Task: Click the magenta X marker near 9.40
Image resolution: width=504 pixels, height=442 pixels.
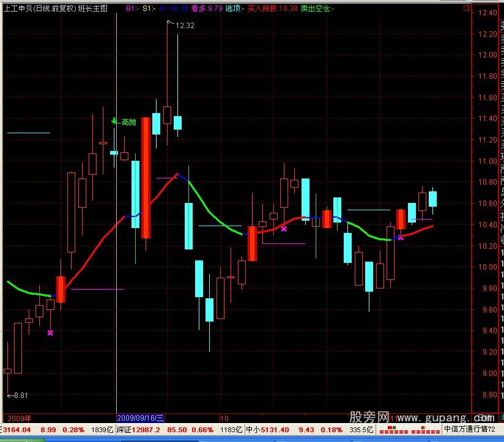Action: pos(50,333)
